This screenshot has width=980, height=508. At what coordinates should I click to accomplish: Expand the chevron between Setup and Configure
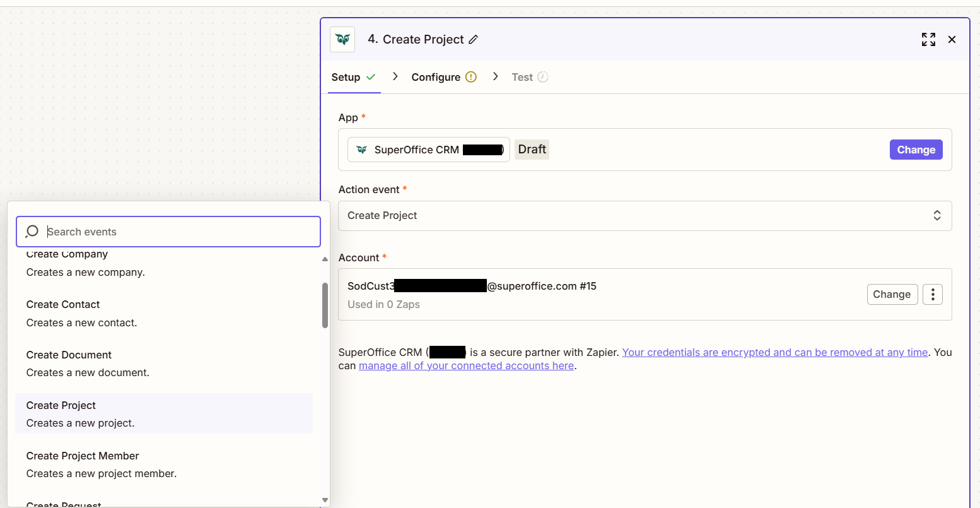(x=395, y=76)
